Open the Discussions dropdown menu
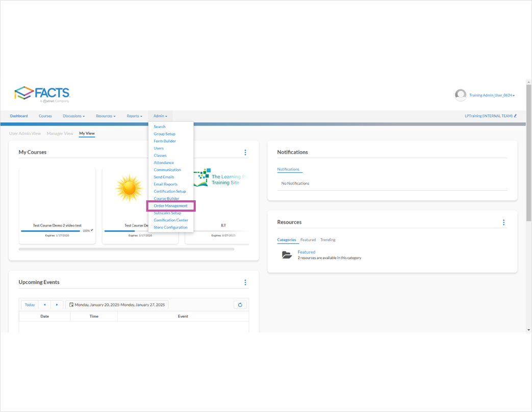Image resolution: width=532 pixels, height=412 pixels. click(73, 116)
